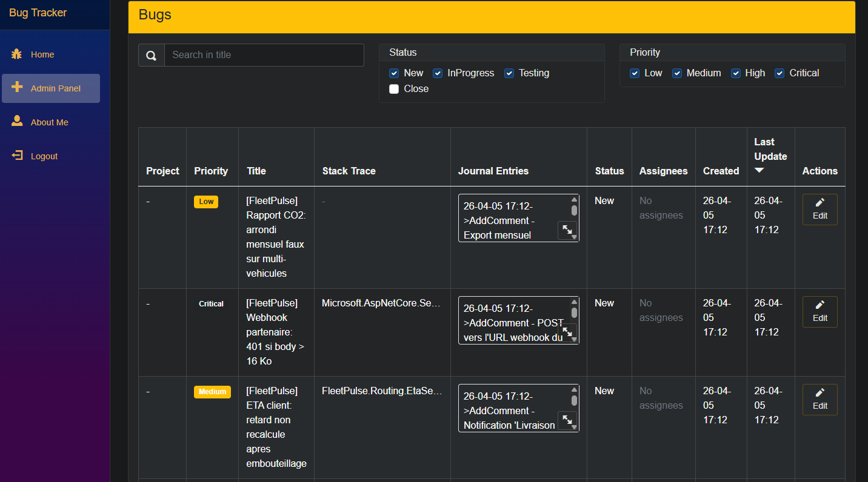
Task: Click the Rapport CO2 bug title
Action: (276, 237)
